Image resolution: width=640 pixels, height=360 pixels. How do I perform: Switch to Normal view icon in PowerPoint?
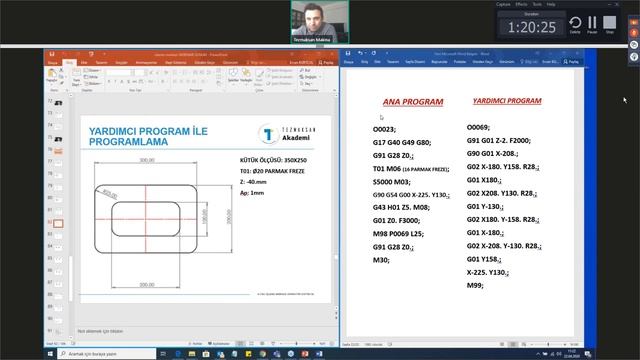240,344
